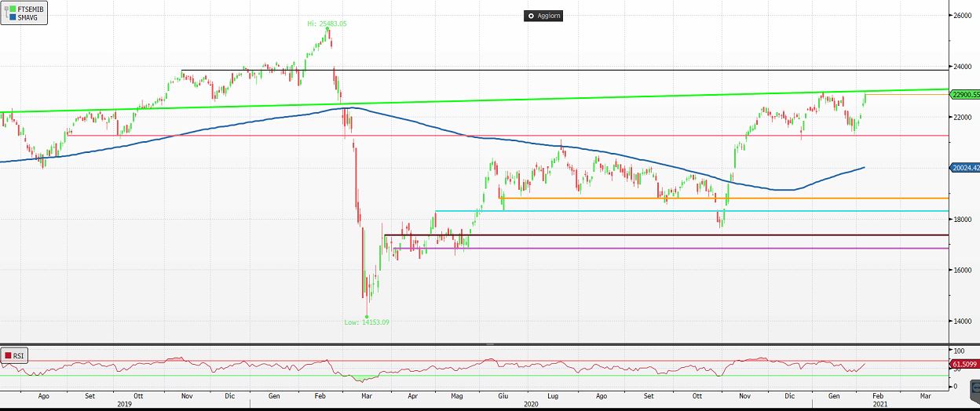Click the green FTSEMIB color swatch
The height and width of the screenshot is (411, 980).
click(x=13, y=7)
